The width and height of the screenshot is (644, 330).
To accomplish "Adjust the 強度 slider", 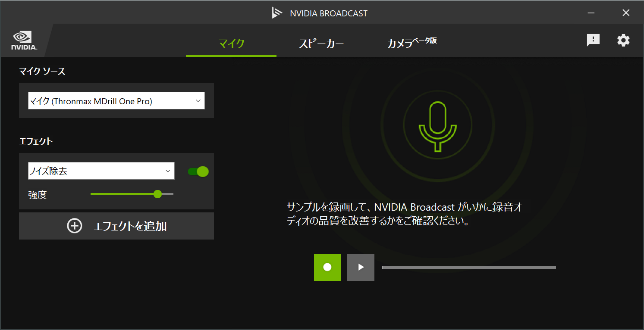I will [x=132, y=194].
